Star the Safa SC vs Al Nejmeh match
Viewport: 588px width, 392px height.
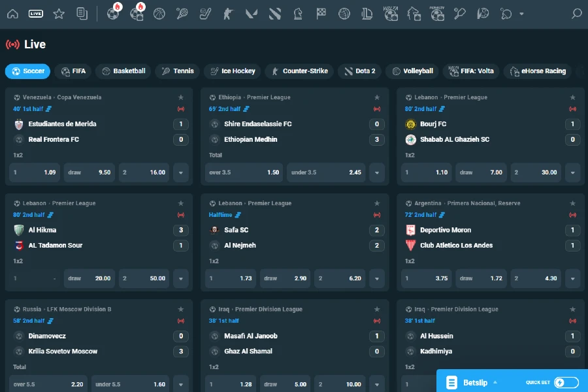point(377,203)
